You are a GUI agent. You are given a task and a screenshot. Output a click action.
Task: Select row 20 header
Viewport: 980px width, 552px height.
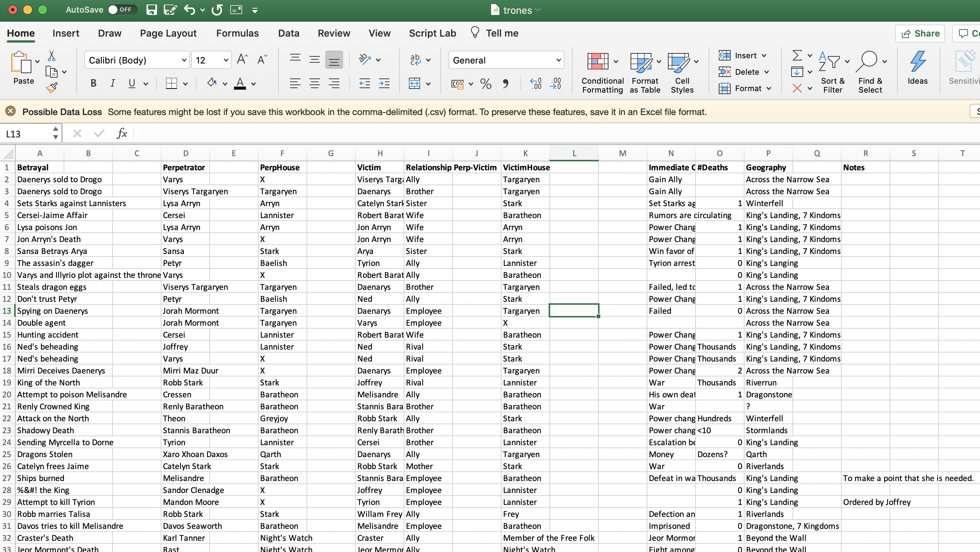point(7,394)
